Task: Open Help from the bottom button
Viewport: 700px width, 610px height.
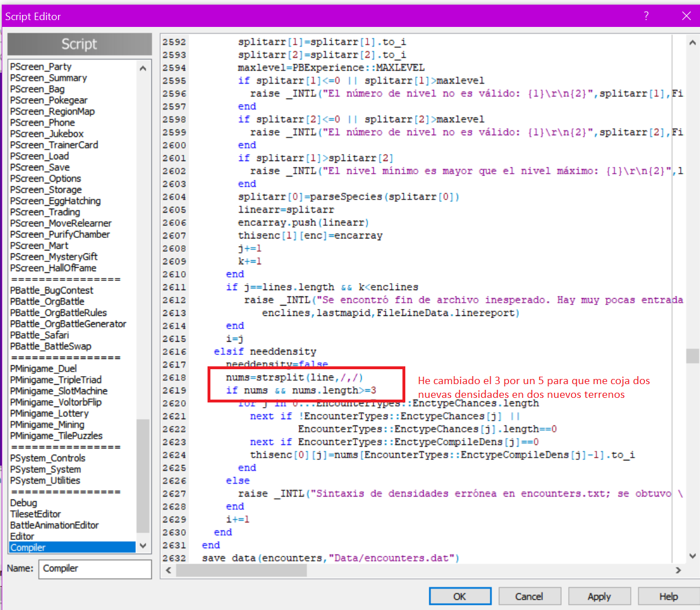Action: click(668, 596)
